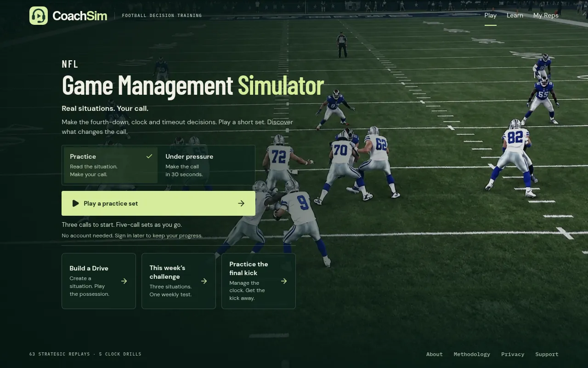Open the My Reps tab
The width and height of the screenshot is (588, 368).
(x=546, y=15)
